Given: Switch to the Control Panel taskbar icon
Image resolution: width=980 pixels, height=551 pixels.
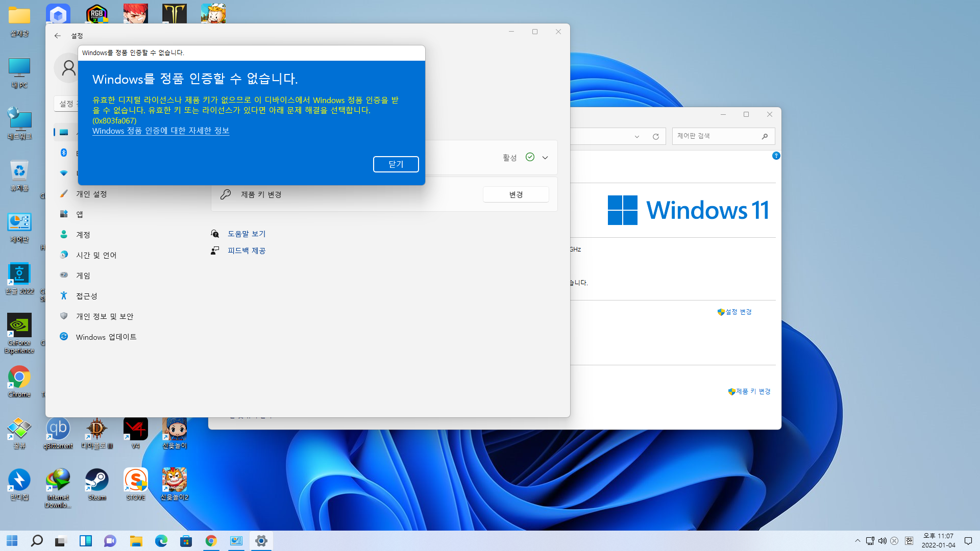Looking at the screenshot, I should (236, 541).
